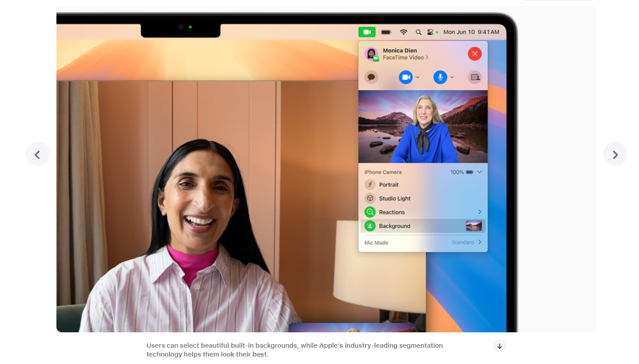Select the Studio Light label
The width and height of the screenshot is (639, 364).
pyautogui.click(x=395, y=199)
